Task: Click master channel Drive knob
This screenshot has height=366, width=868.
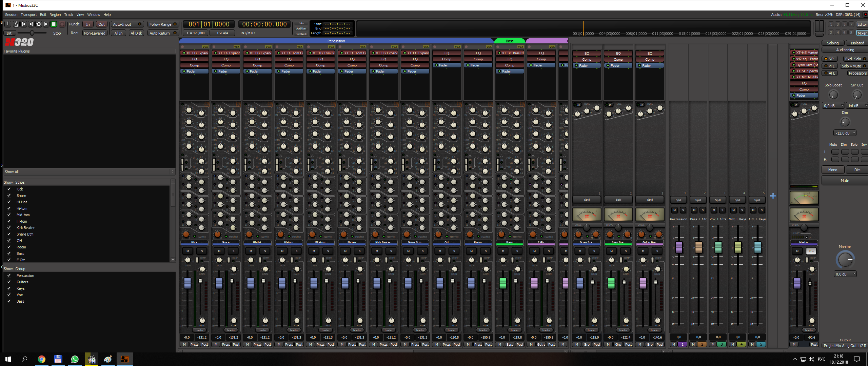Action: coord(804,228)
